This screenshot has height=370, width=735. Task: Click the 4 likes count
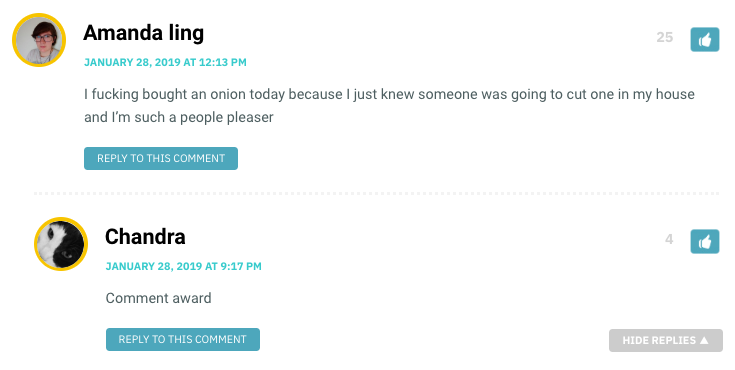point(669,239)
